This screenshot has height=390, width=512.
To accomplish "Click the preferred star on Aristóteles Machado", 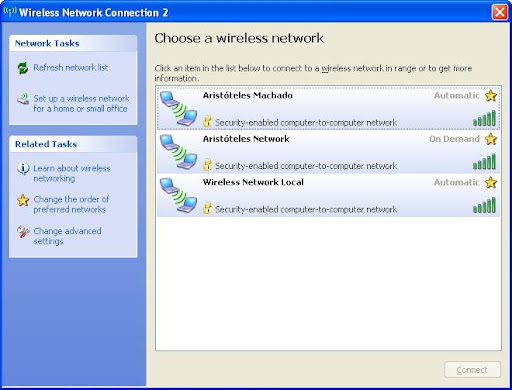I will point(491,96).
